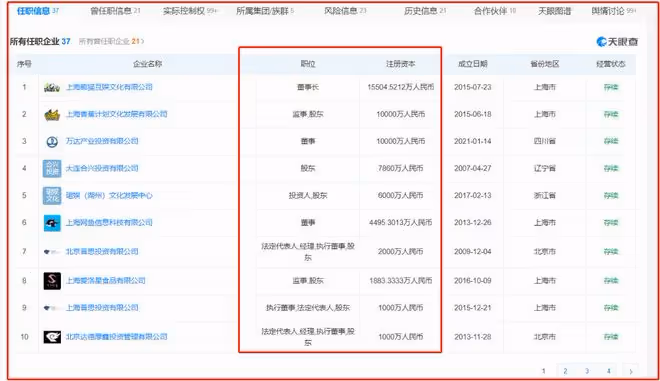Click logo beside 上海普思投资有限公司
Screen dimensions: 660x381
[52, 308]
